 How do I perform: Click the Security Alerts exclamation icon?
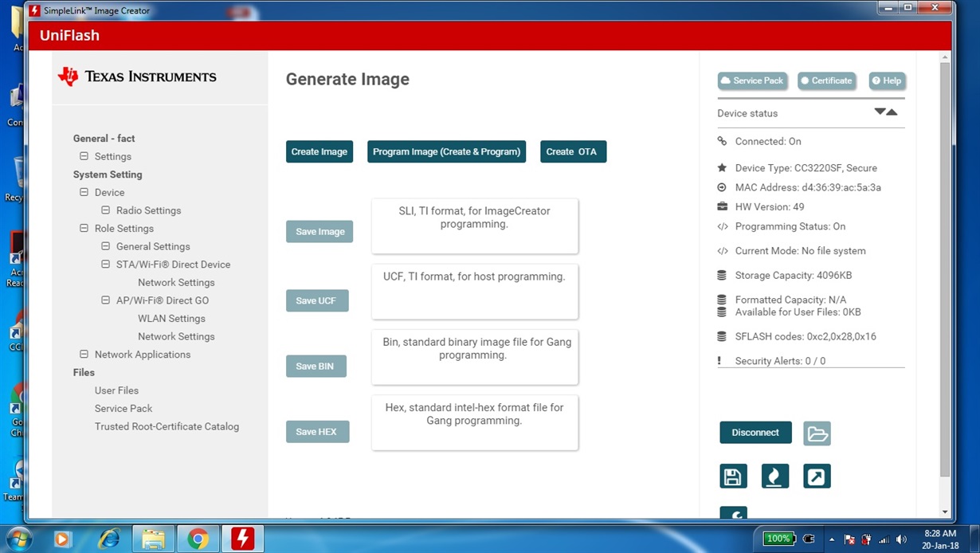click(x=719, y=361)
